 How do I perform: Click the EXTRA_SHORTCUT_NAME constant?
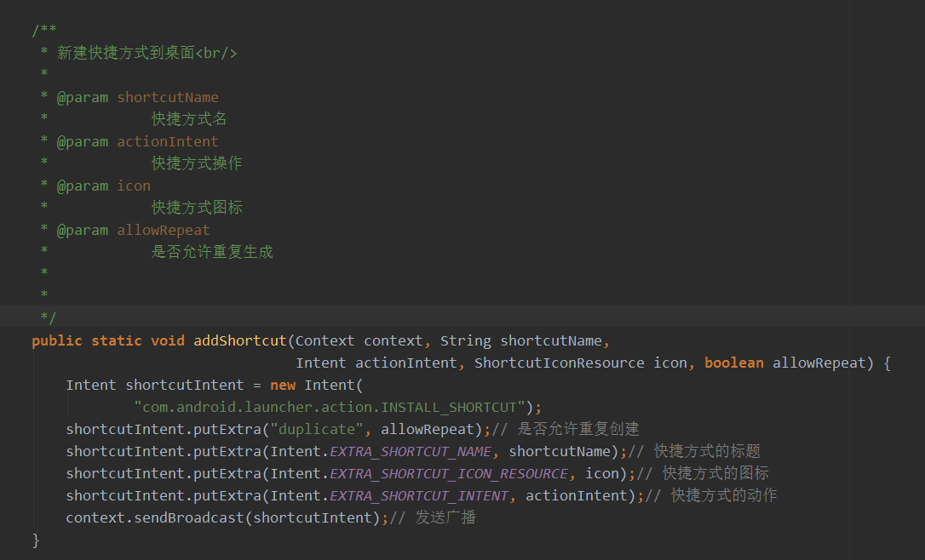point(411,451)
